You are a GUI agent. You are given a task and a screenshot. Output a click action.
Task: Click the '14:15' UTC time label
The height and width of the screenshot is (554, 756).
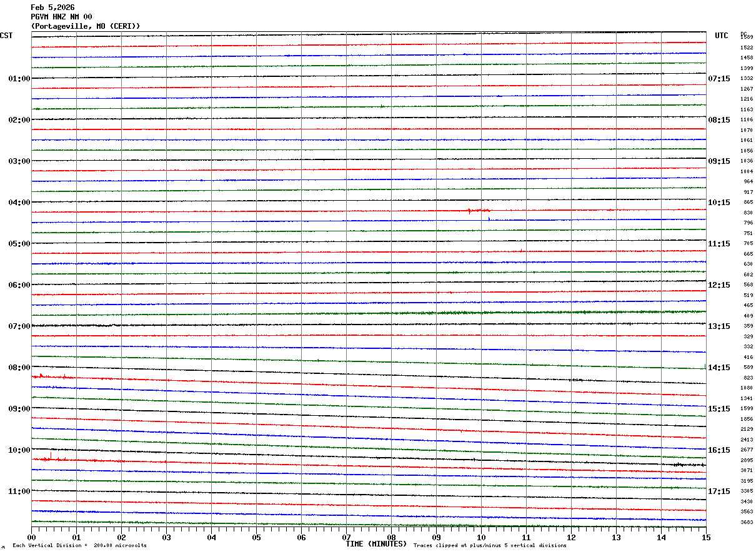(719, 368)
